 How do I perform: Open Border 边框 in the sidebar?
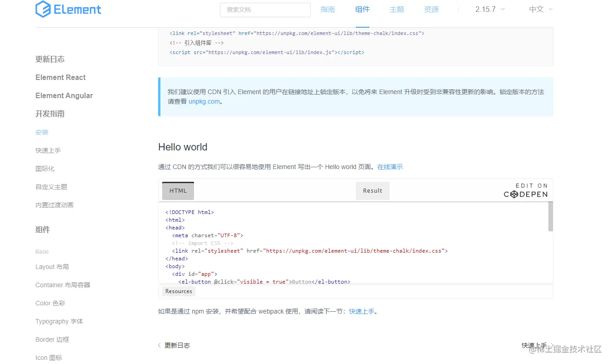coord(52,339)
